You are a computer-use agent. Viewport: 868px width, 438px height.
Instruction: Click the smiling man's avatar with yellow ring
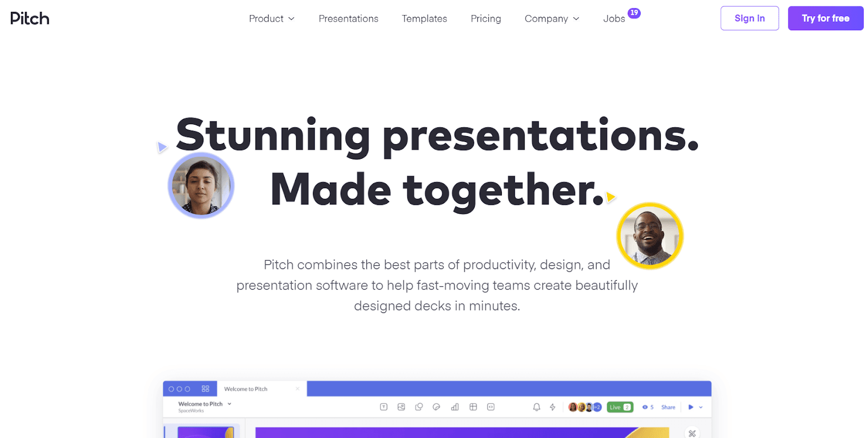650,236
